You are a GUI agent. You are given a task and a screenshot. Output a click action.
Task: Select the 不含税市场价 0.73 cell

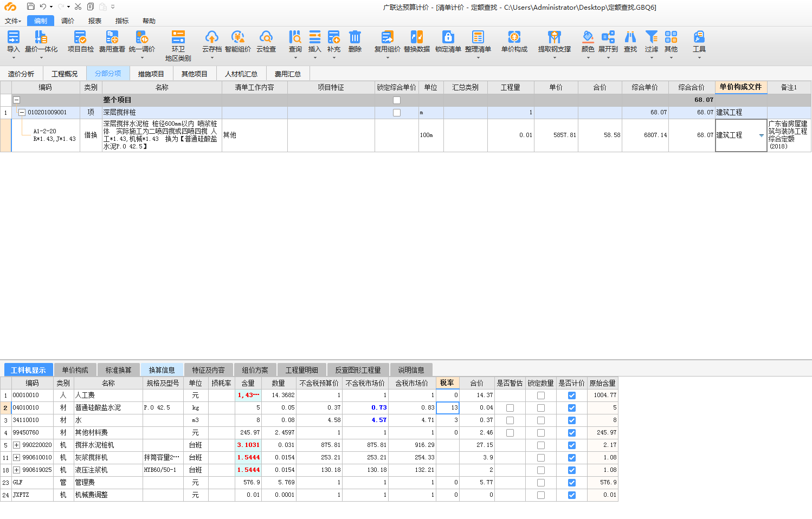pyautogui.click(x=365, y=408)
